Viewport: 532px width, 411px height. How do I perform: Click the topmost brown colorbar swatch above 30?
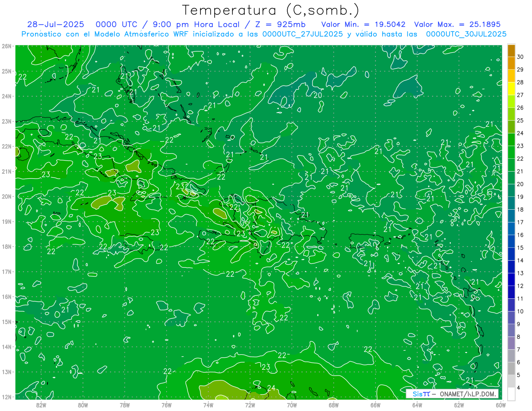tap(511, 51)
